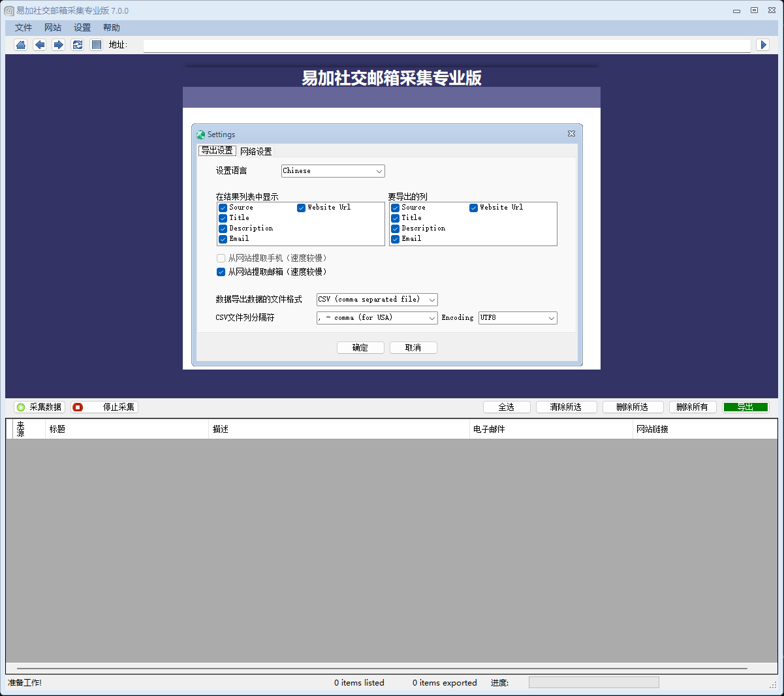Toggle the 从网站提取邮箱 checkbox
Image resolution: width=784 pixels, height=696 pixels.
[x=221, y=272]
